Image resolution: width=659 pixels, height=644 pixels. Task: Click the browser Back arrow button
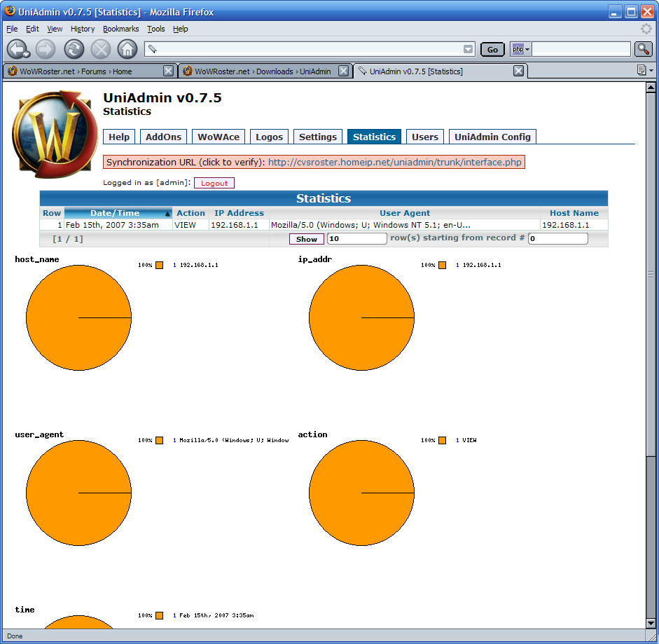18,49
